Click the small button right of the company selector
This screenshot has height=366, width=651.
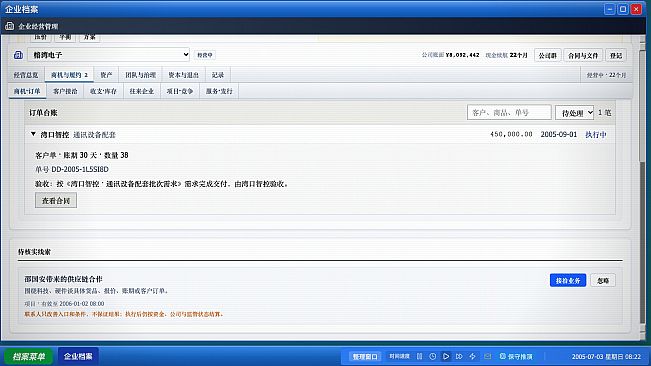point(205,55)
